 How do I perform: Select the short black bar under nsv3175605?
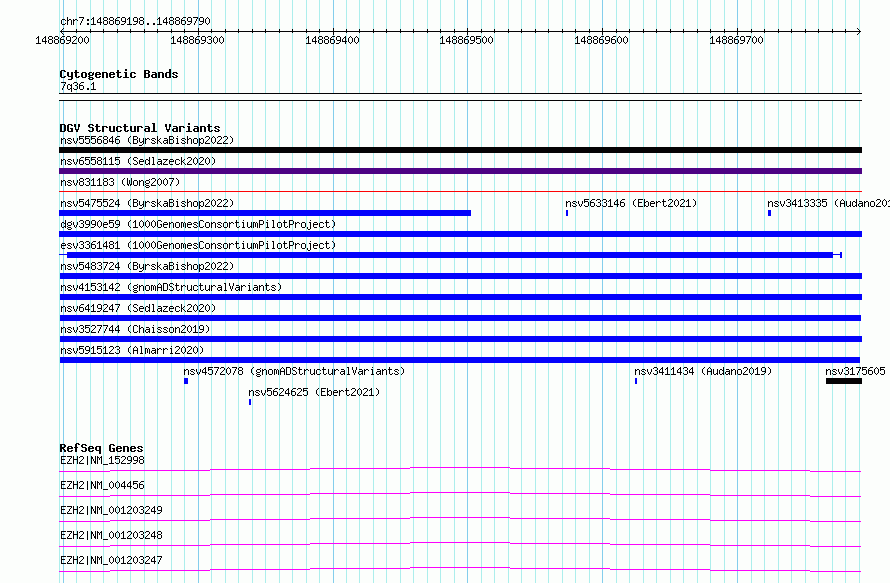coord(843,381)
